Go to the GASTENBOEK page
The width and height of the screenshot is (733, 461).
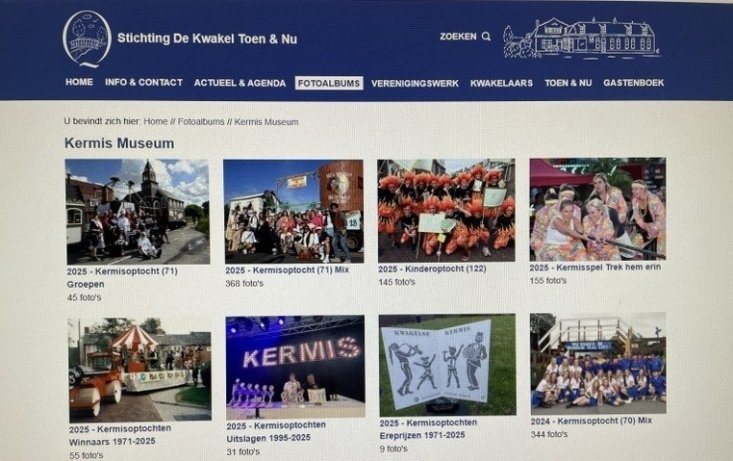point(633,83)
